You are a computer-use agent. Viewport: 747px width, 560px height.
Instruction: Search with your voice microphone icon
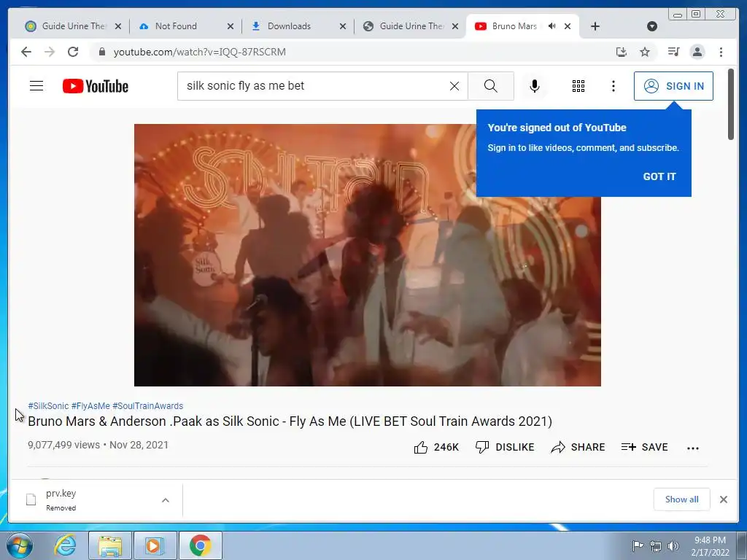point(535,86)
